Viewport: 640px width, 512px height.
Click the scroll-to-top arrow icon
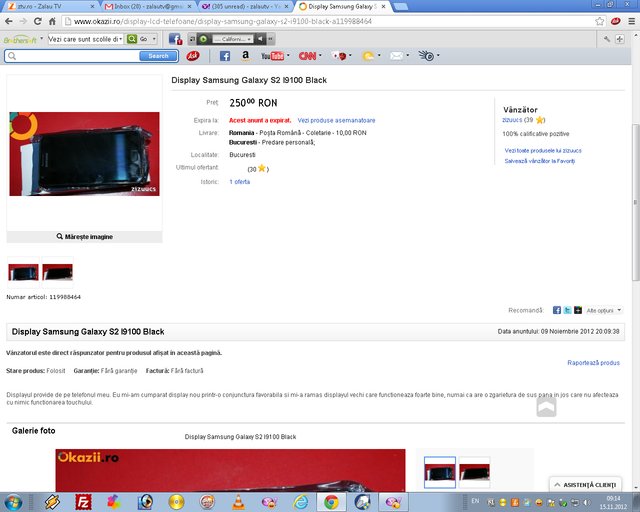coord(545,405)
